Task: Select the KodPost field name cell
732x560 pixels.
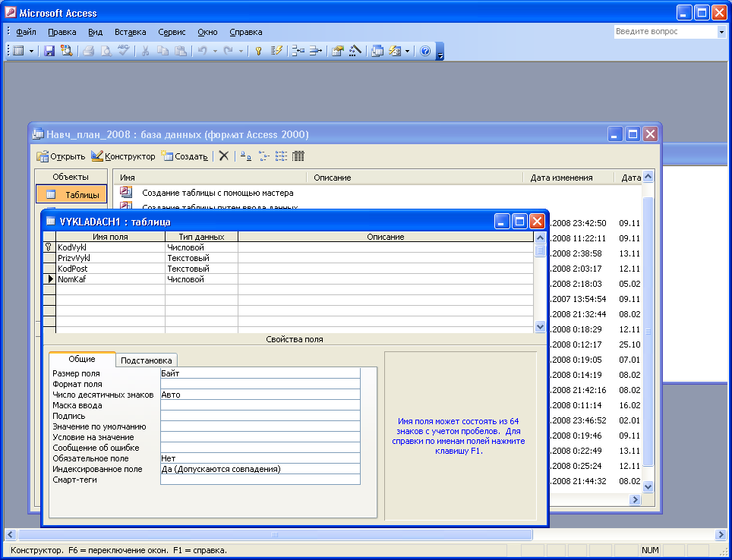Action: [x=110, y=269]
